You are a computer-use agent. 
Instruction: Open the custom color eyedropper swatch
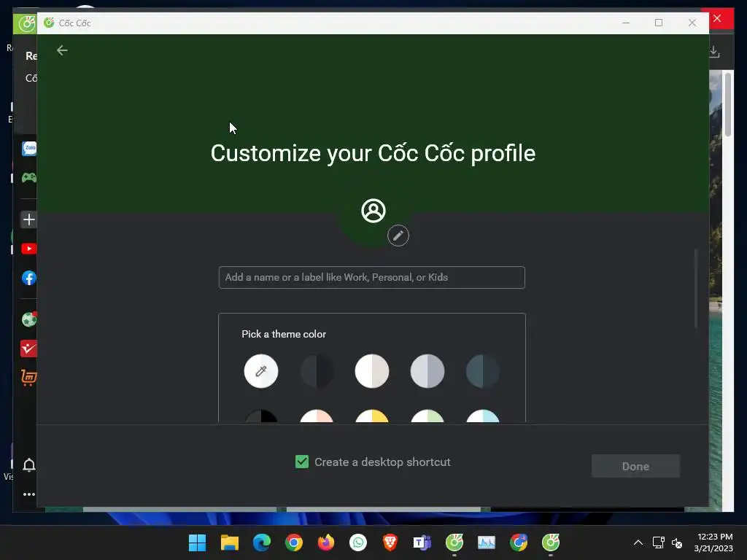tap(261, 371)
